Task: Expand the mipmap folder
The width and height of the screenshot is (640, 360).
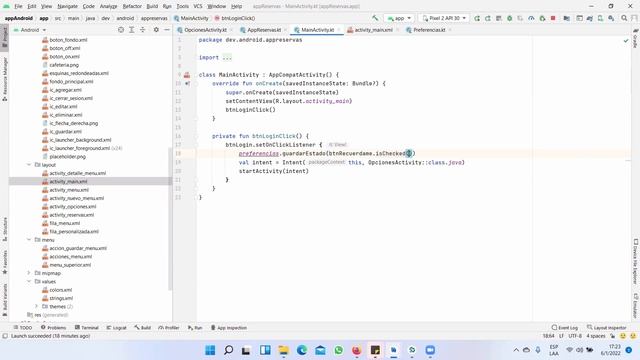Action: pos(29,273)
